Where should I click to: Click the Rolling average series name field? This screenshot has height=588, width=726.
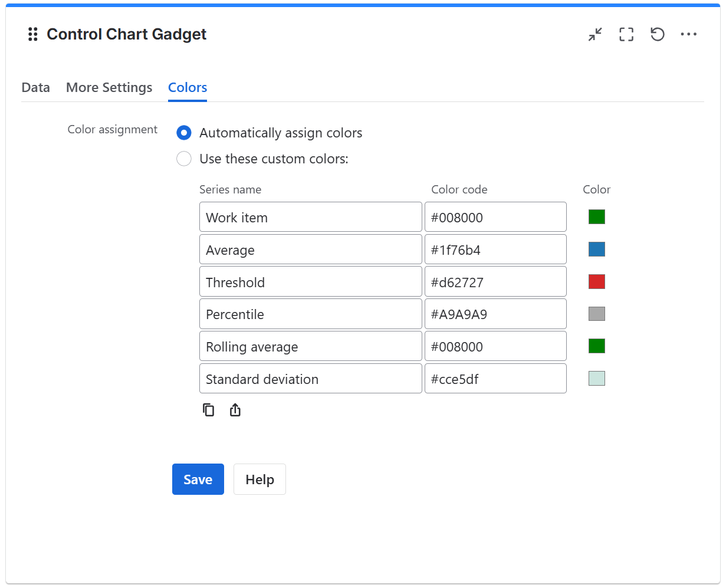point(311,346)
